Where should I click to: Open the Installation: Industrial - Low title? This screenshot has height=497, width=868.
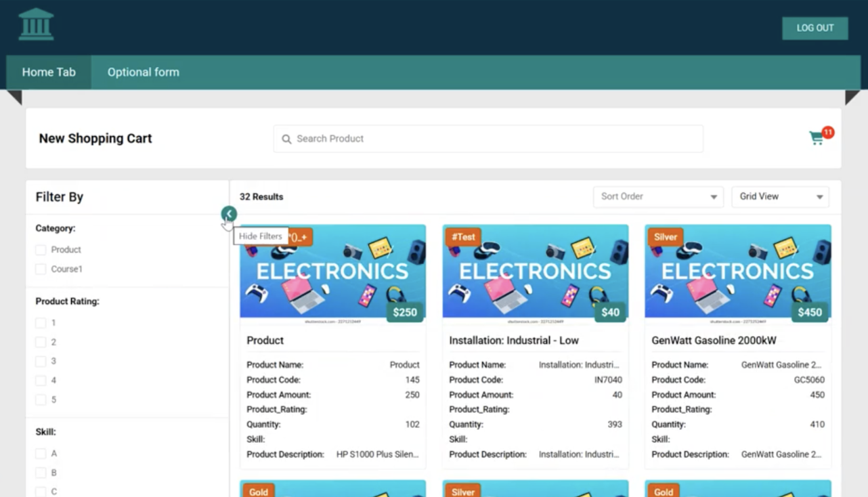coord(513,341)
